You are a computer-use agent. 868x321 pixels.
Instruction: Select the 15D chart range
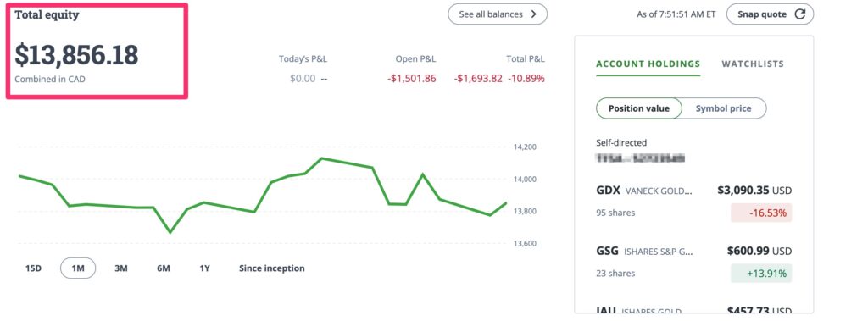[x=33, y=268]
